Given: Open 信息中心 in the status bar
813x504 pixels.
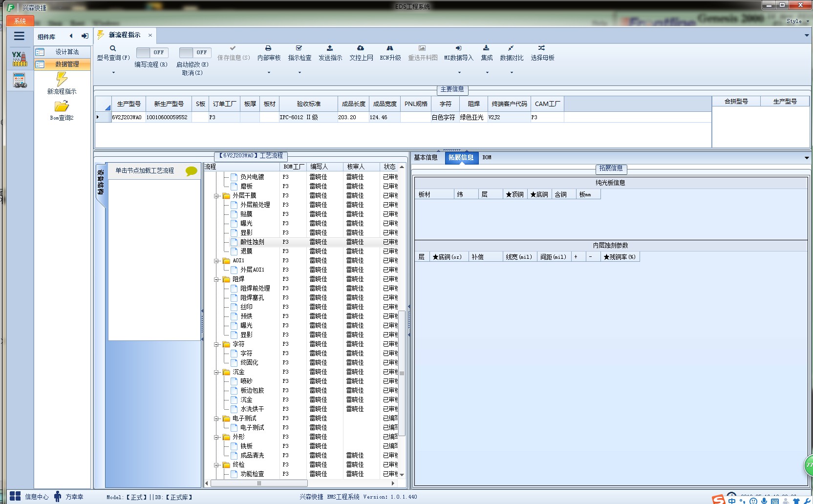Looking at the screenshot, I should click(29, 497).
